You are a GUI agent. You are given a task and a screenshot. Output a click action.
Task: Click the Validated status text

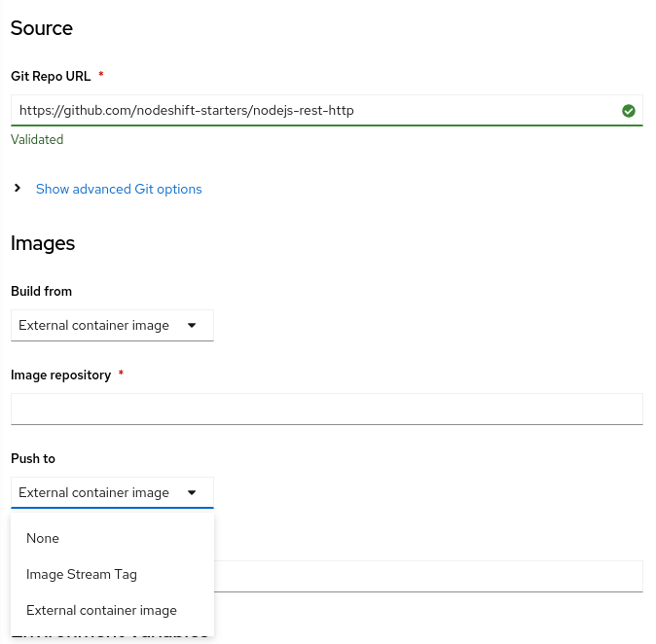pyautogui.click(x=37, y=140)
